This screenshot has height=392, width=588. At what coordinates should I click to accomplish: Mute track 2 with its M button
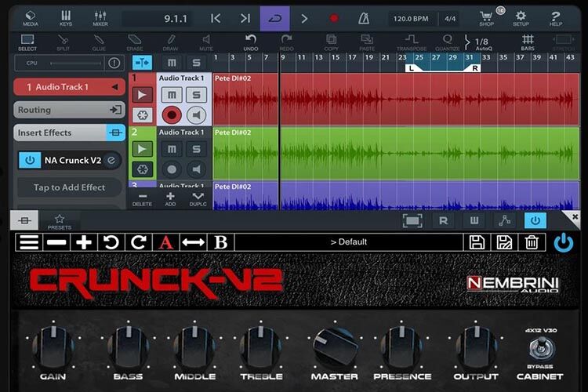click(x=172, y=149)
